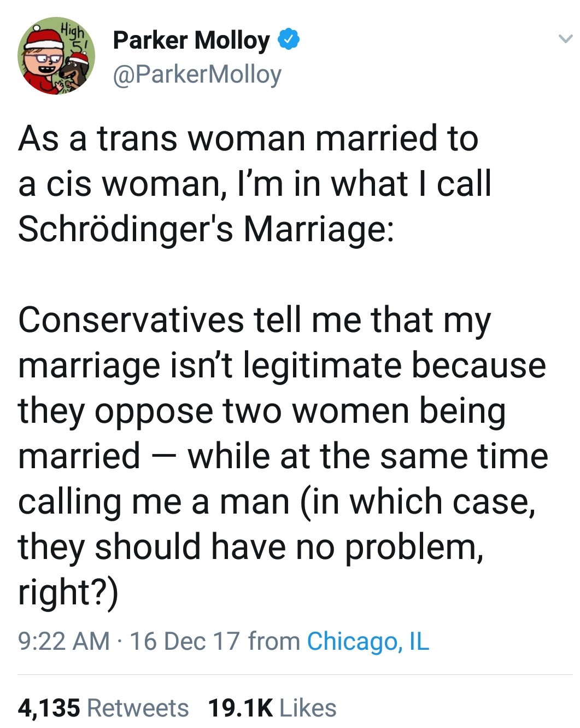Click the word "Likes" label
This screenshot has width=580, height=728.
308,708
